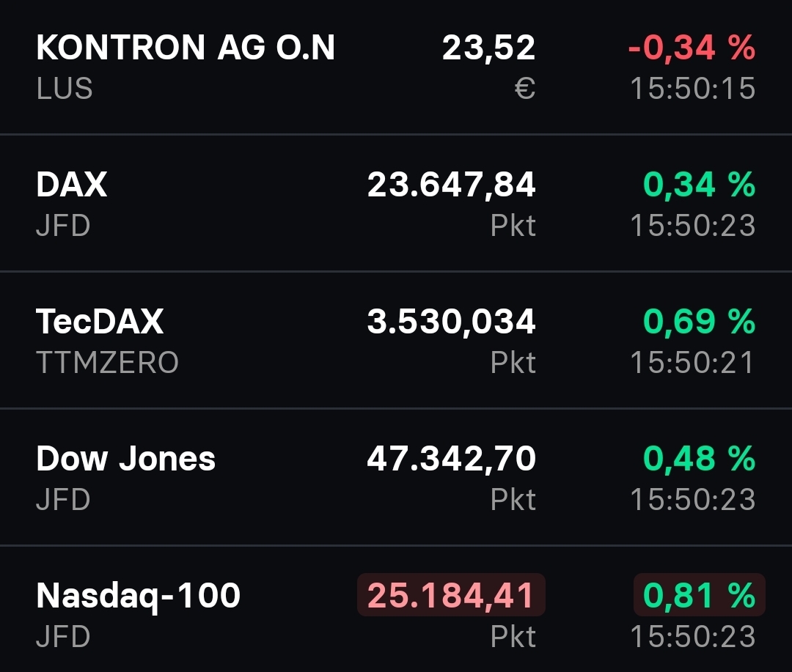
Task: Click the 15:50:21 timestamp for TecDAX
Action: [x=692, y=362]
